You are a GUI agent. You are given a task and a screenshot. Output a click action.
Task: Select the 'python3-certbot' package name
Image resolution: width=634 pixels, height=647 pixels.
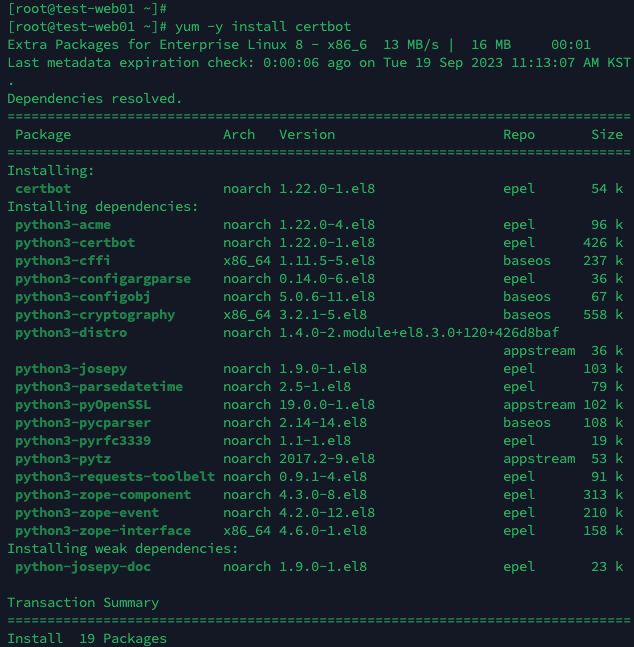pyautogui.click(x=75, y=243)
